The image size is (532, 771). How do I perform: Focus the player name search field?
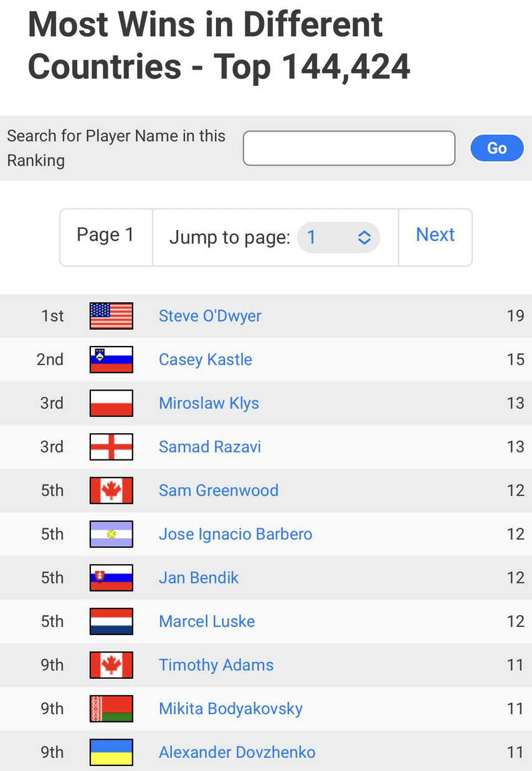coord(349,148)
